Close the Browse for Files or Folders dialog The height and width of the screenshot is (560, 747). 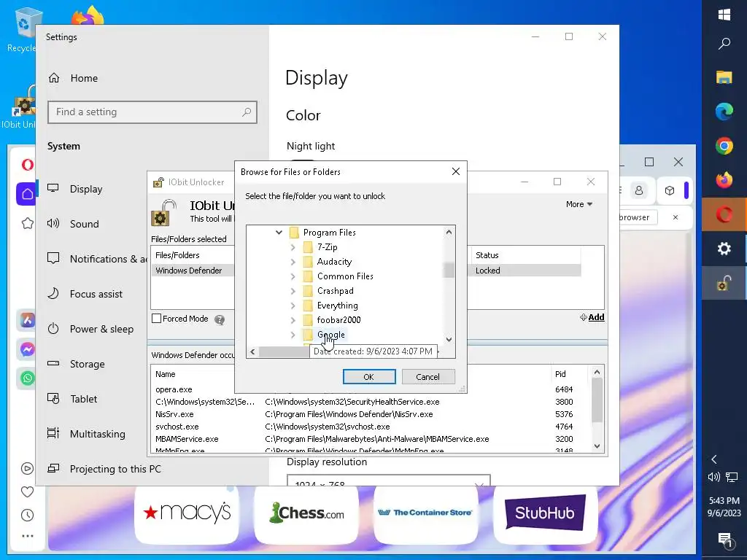coord(456,171)
